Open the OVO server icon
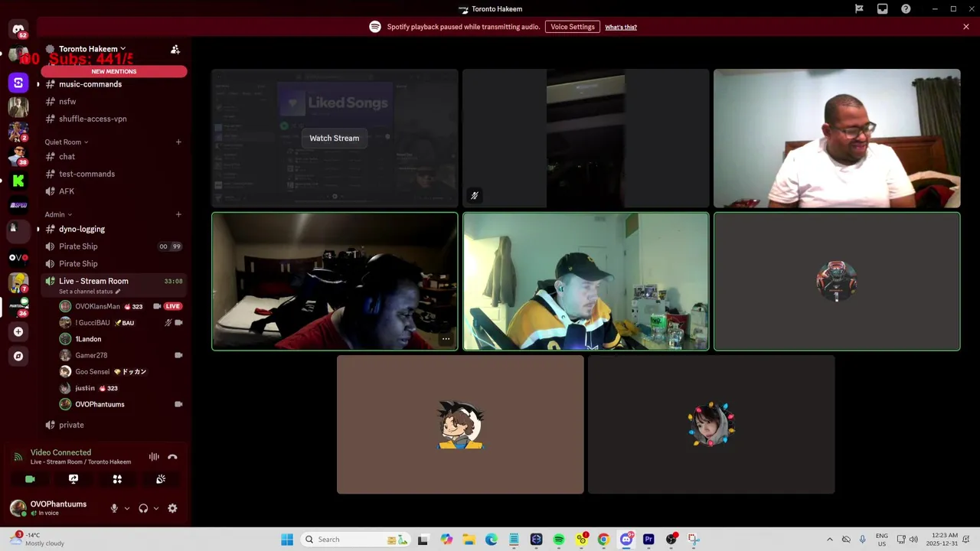Screen dimensions: 980x551 (18, 257)
